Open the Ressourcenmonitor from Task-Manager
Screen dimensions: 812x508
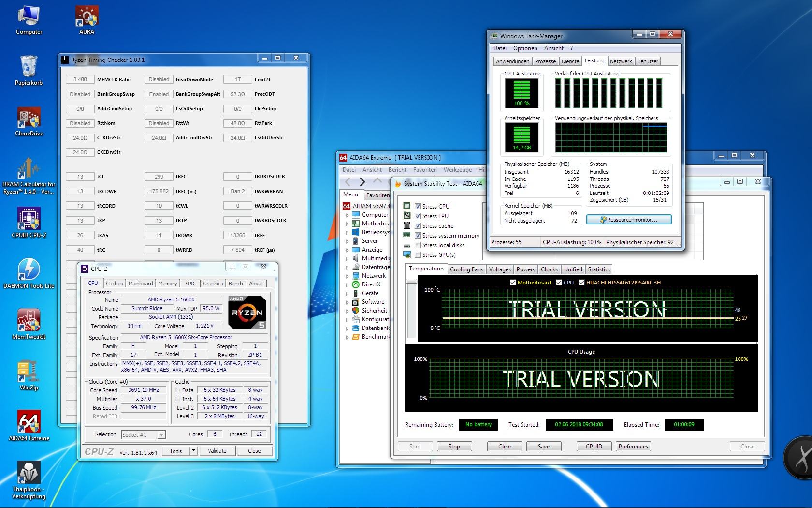(629, 220)
